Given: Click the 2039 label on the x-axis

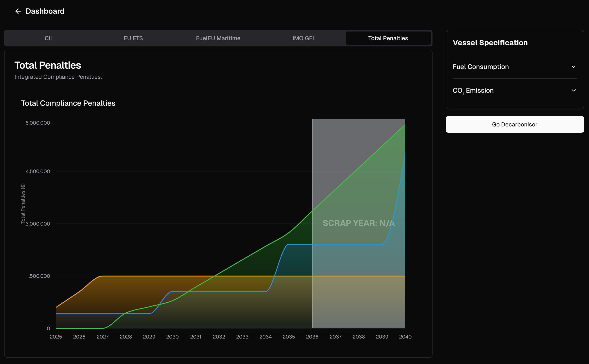Looking at the screenshot, I should 382,337.
